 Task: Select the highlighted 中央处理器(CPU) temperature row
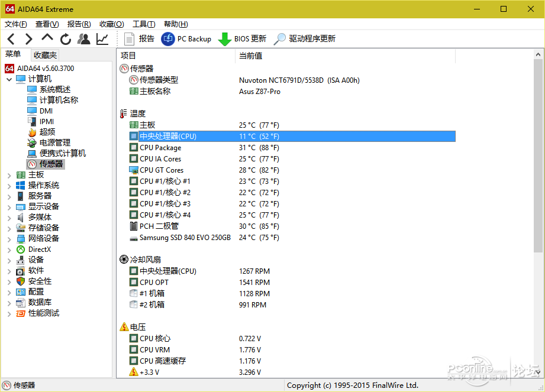tap(292, 137)
